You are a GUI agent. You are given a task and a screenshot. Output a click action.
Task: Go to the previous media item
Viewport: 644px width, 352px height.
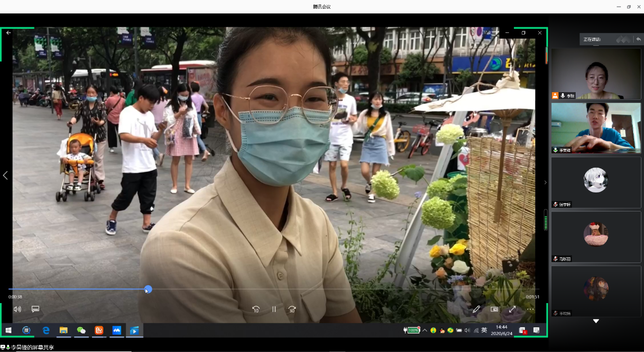pyautogui.click(x=5, y=175)
